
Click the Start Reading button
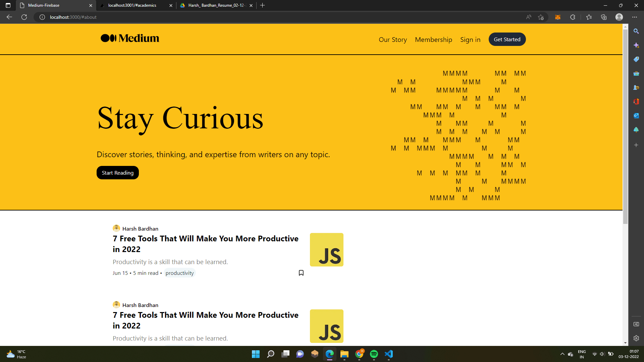[117, 173]
